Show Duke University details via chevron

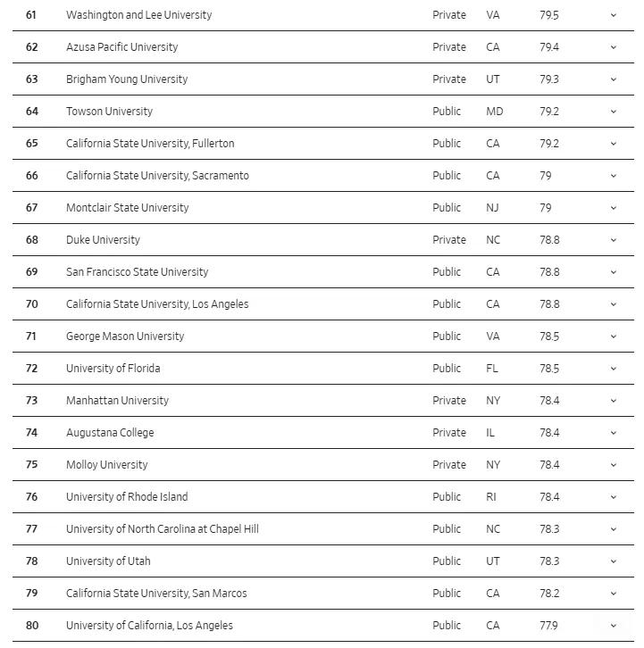(x=614, y=240)
